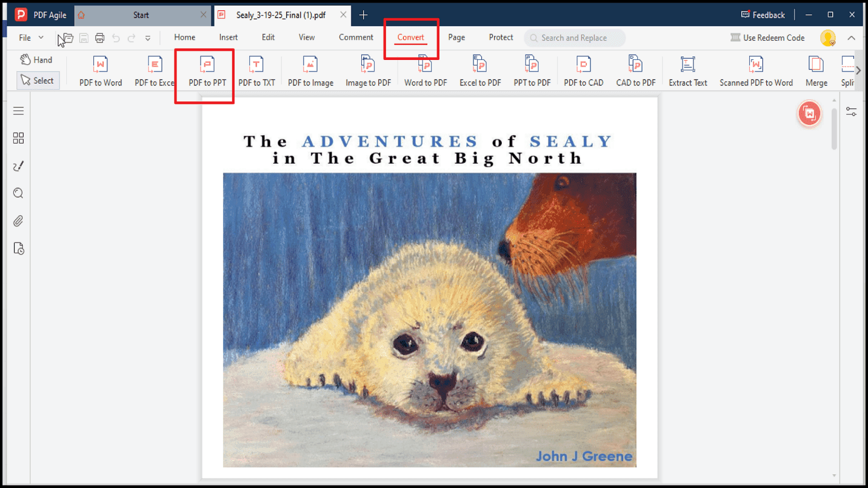
Task: Show page thumbnails panel in sidebar
Action: click(18, 138)
